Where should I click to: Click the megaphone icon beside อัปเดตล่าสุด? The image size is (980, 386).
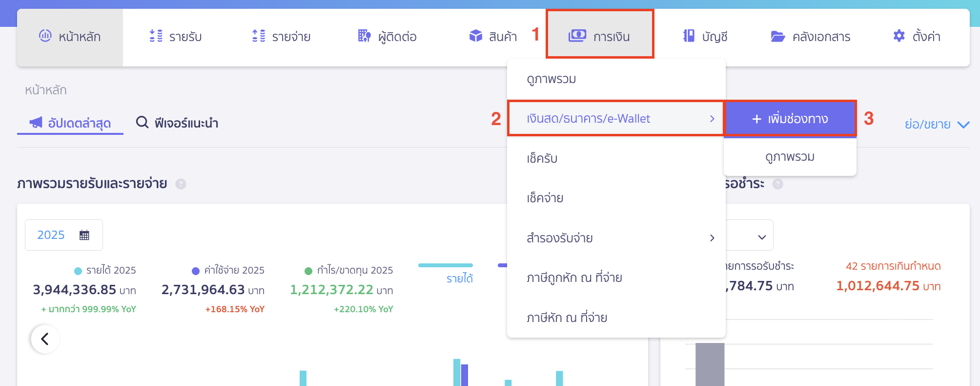point(36,122)
